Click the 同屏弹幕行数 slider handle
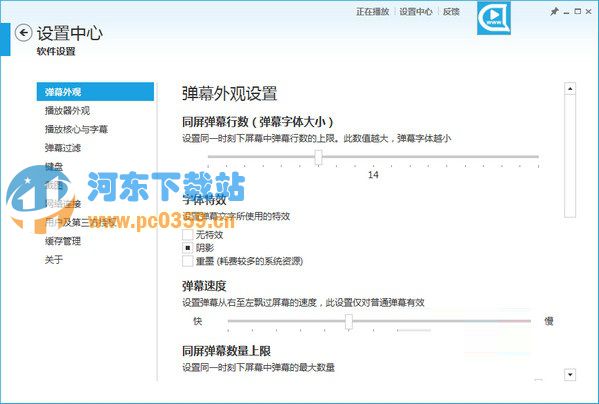The width and height of the screenshot is (599, 404). 318,157
